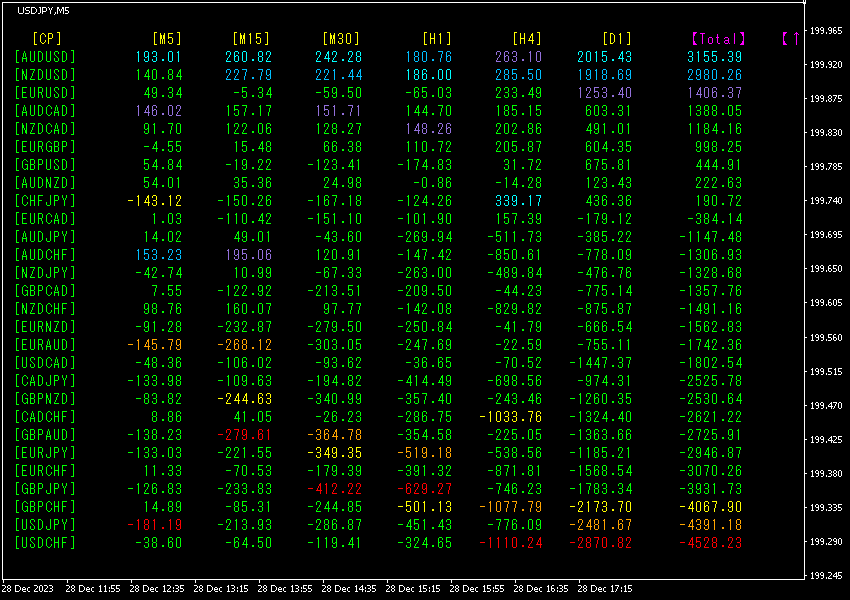Click the [USDCHF] pair label

(x=45, y=543)
